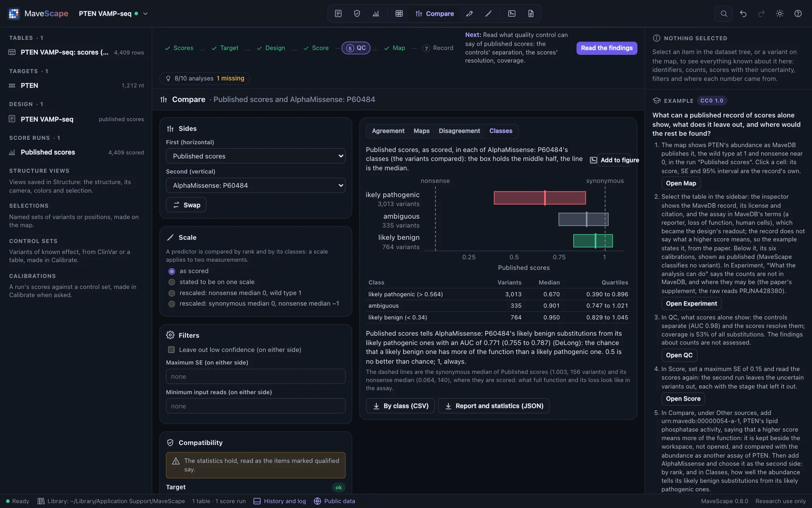Select the Classes tab
Screen dimensions: 812x508
[x=501, y=131]
